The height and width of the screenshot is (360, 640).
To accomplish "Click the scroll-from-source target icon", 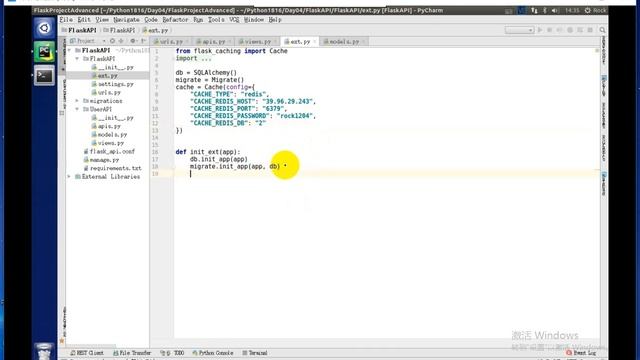I will (112, 41).
